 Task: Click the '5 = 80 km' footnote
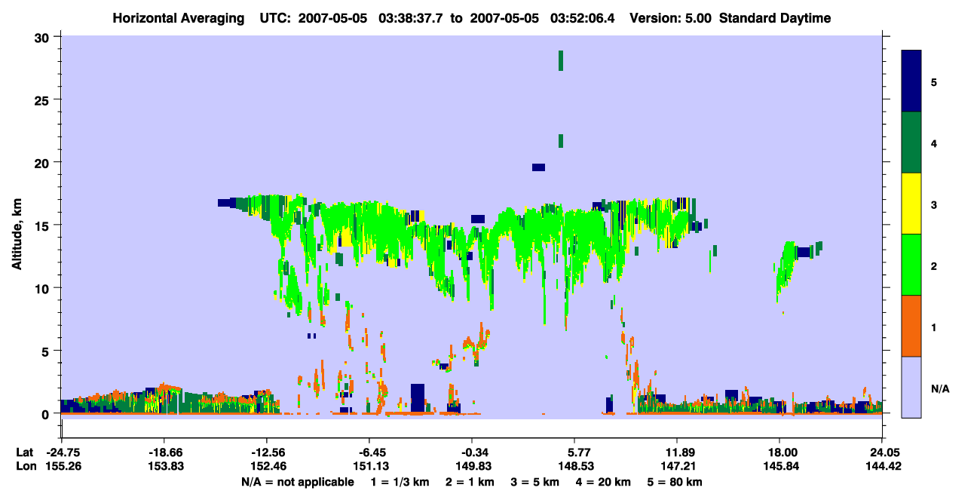point(675,482)
